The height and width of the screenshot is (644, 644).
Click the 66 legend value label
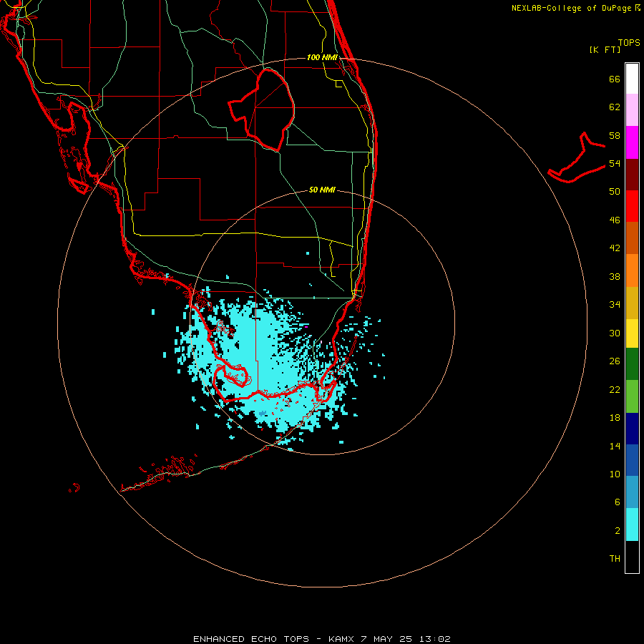[x=615, y=79]
